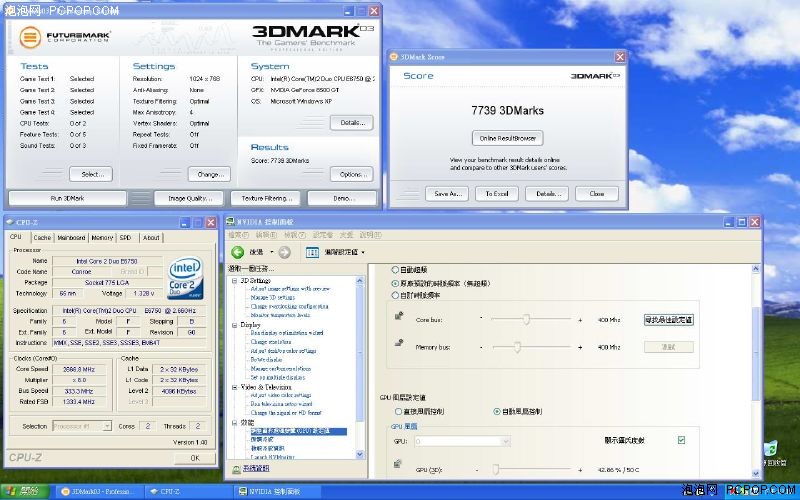Open the GPU selection combo box
Viewport: 800px width, 500px height.
click(x=462, y=441)
